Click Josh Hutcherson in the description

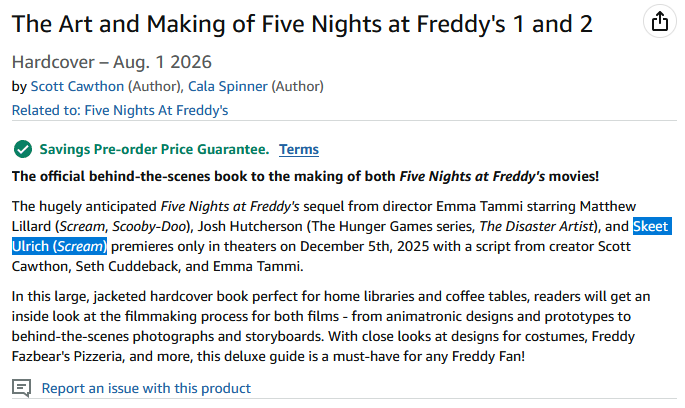(x=250, y=226)
